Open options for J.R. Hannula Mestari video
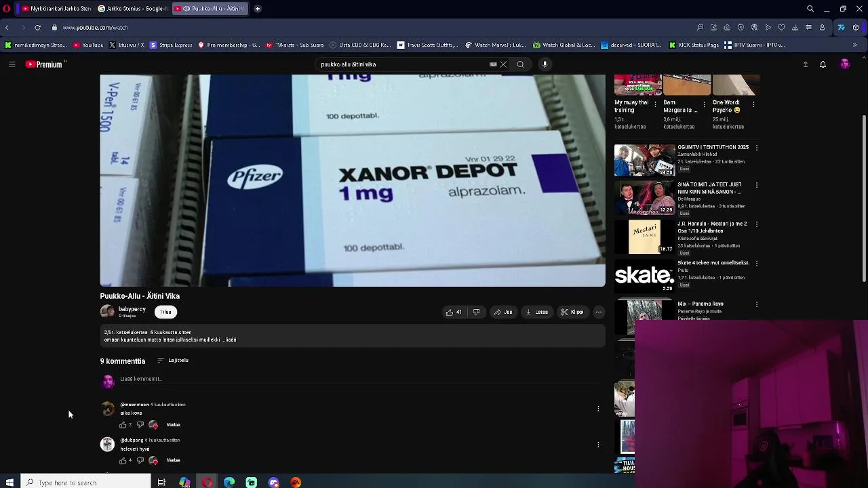Screen dimensions: 868x488 pyautogui.click(x=757, y=224)
